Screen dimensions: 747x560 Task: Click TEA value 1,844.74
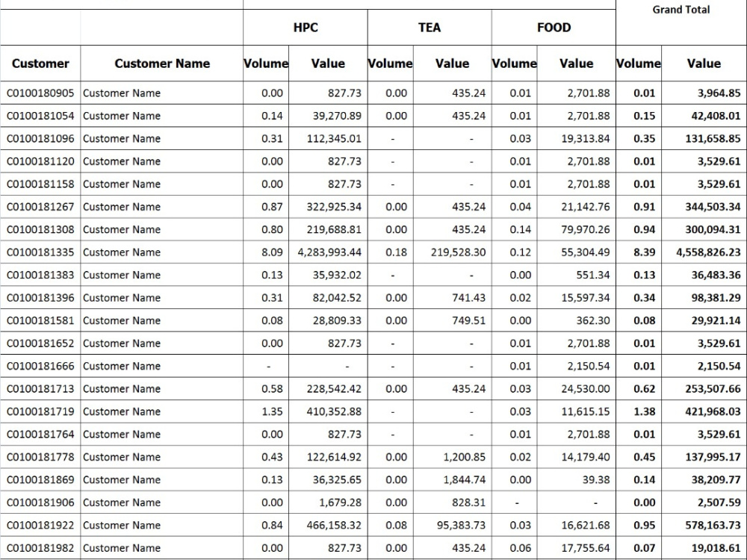(465, 480)
